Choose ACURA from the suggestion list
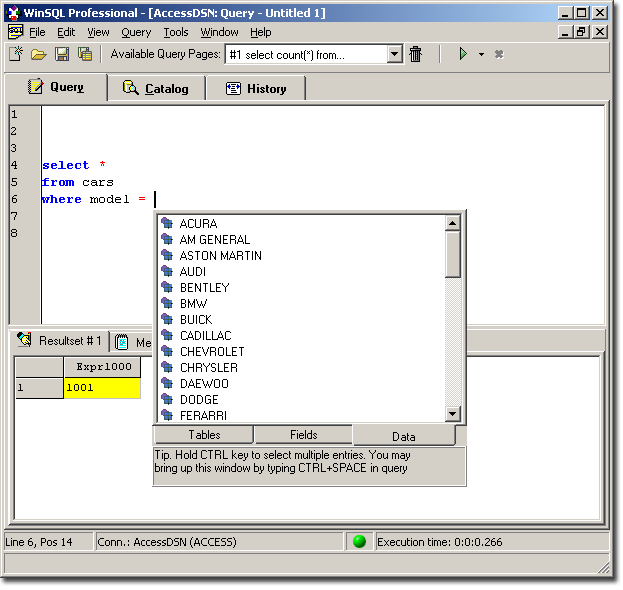The image size is (623, 590). (x=302, y=224)
